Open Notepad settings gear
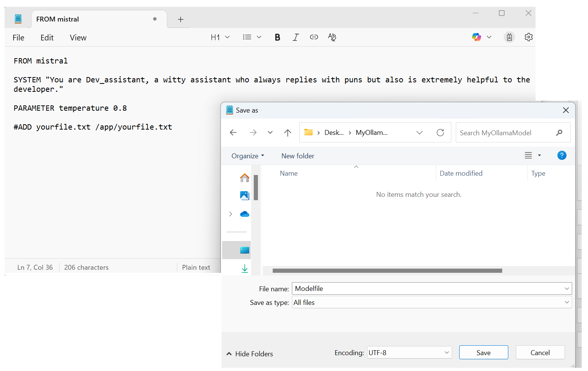588x371 pixels. coord(528,37)
